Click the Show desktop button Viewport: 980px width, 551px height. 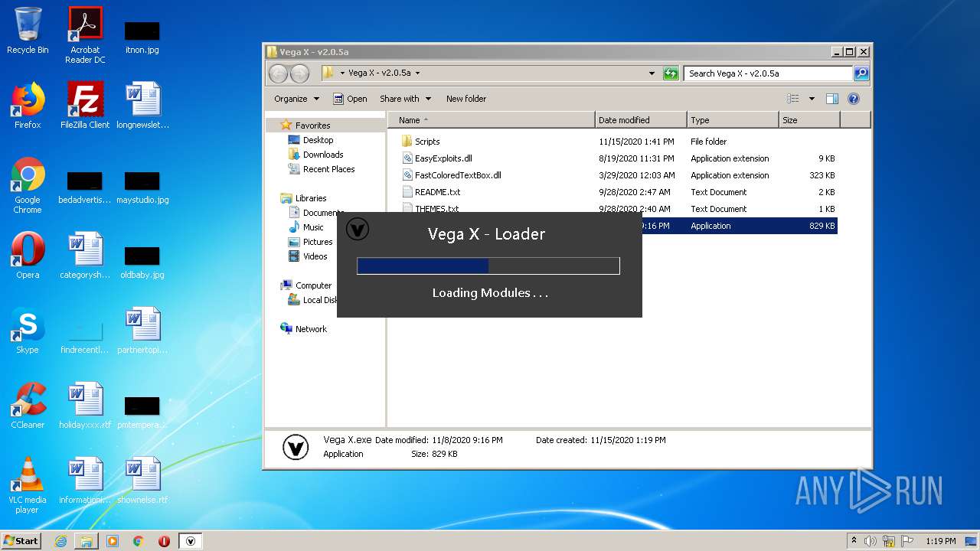pyautogui.click(x=971, y=541)
